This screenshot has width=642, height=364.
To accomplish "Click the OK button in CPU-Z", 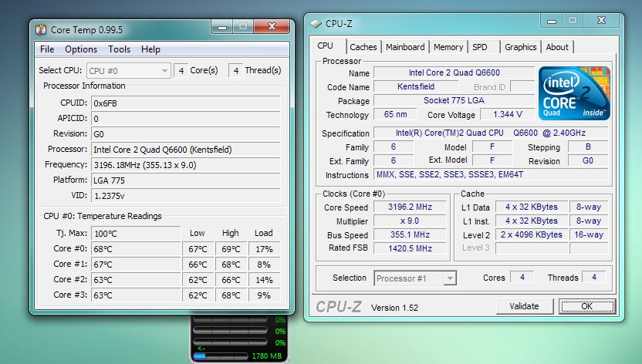I will click(586, 306).
